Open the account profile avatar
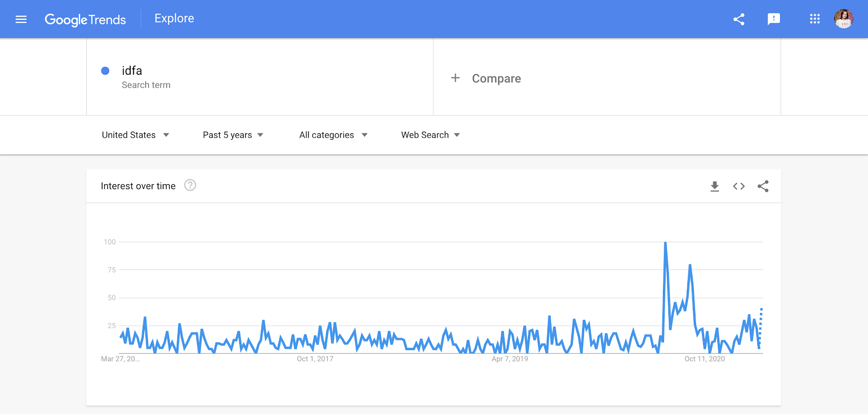Screen dimensions: 868x414 point(844,19)
